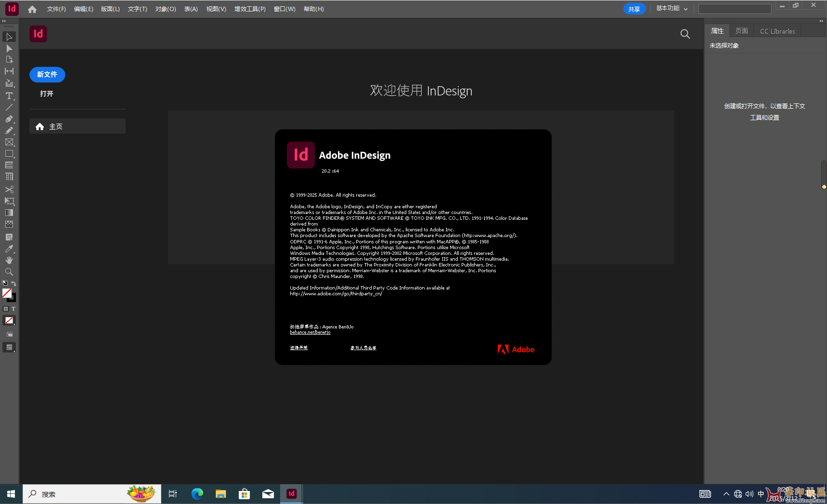
Task: Pick the Content Collector tool
Action: coord(9,83)
